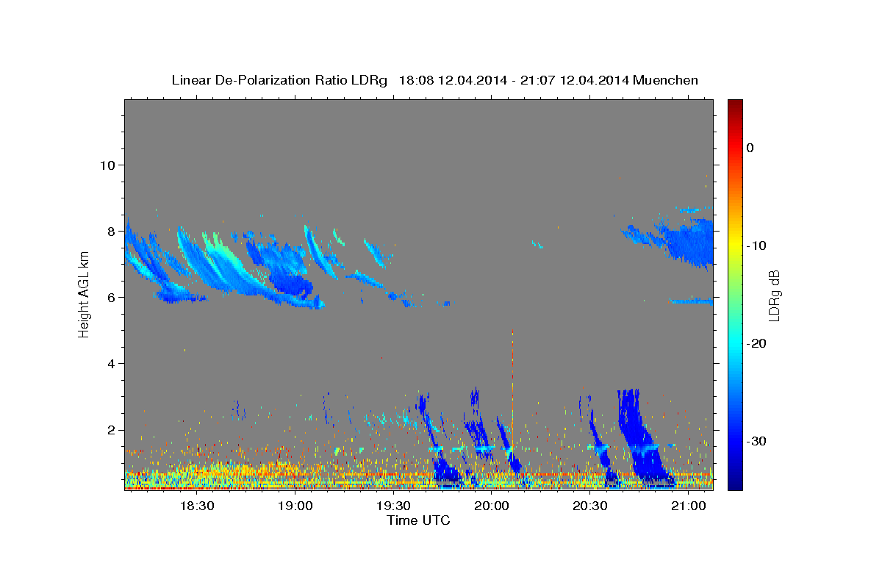
Task: Click the 19:00 time tick label
Action: pos(295,506)
